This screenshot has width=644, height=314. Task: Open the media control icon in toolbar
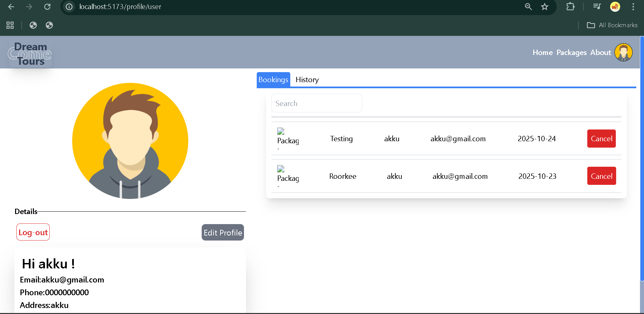pyautogui.click(x=597, y=7)
